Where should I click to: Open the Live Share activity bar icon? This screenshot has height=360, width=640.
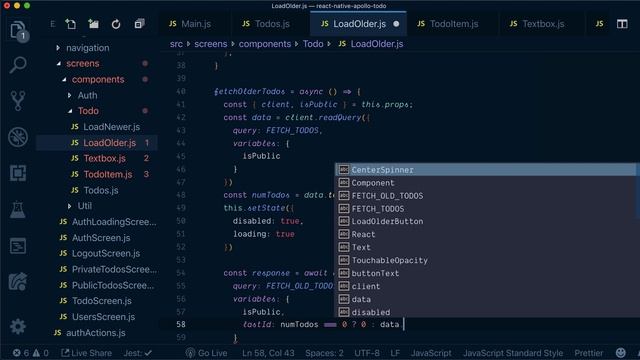[18, 282]
